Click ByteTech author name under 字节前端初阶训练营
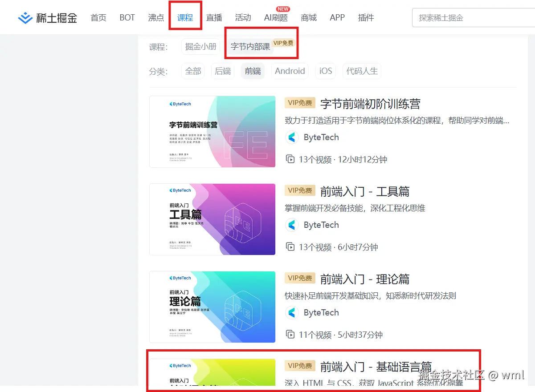The image size is (535, 392). tap(321, 137)
